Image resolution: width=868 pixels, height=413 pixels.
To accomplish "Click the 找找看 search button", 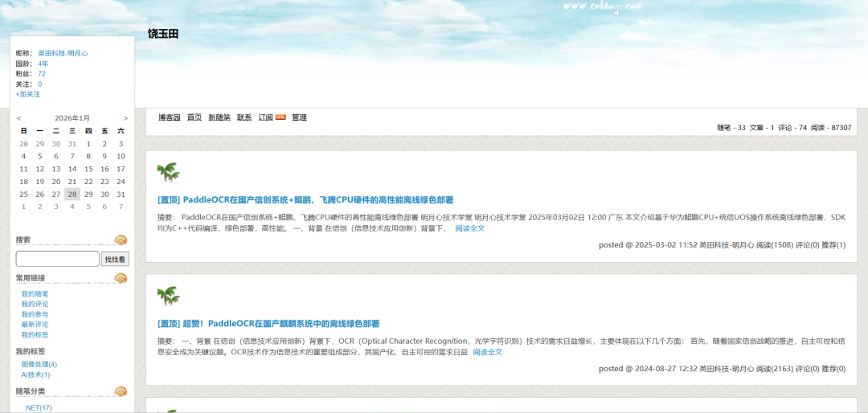I will coord(115,259).
